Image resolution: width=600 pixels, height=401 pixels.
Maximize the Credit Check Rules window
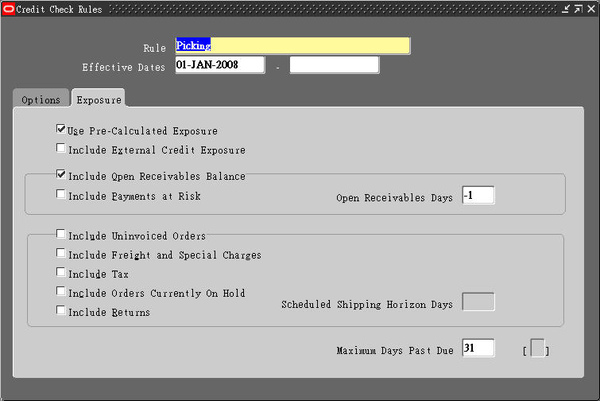tap(578, 9)
